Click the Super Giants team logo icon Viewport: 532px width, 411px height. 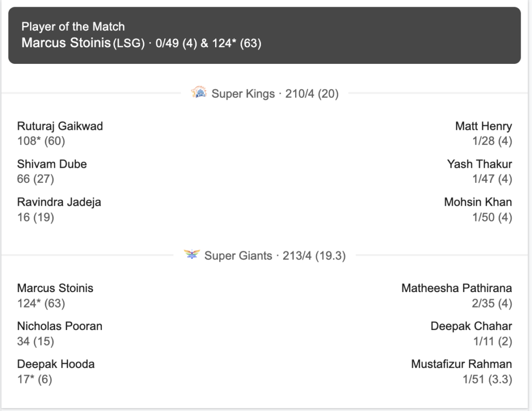tap(192, 255)
